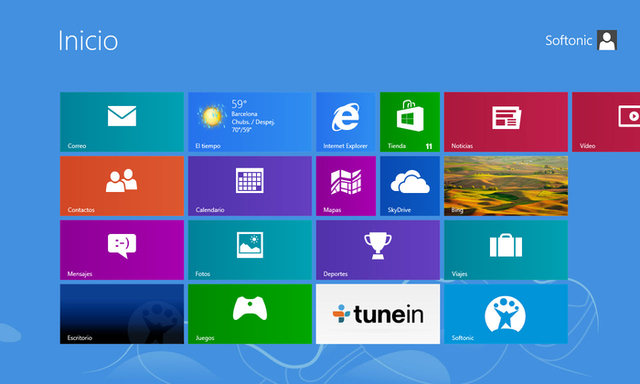Open the Viajes suitcase tile
Image resolution: width=640 pixels, height=384 pixels.
tap(506, 250)
